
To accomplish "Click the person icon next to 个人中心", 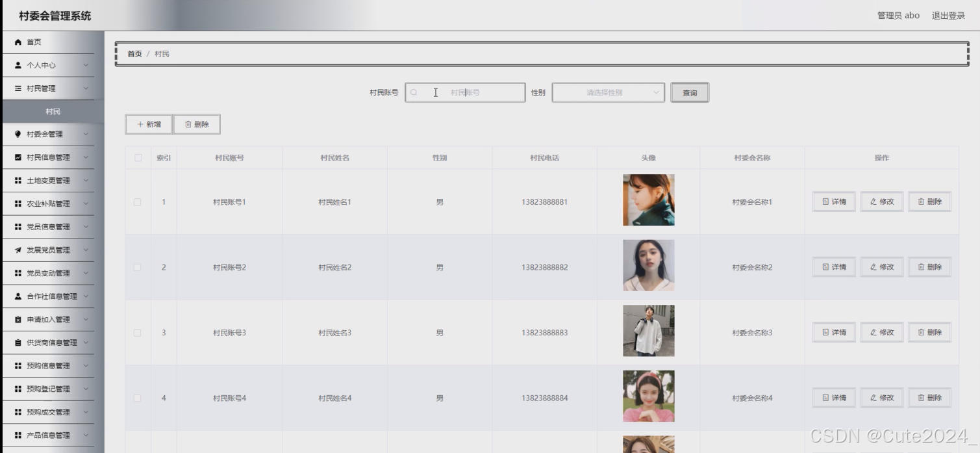I will point(18,65).
